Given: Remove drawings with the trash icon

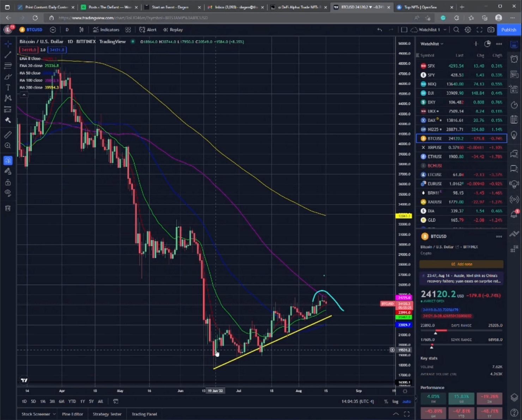Looking at the screenshot, I should point(8,208).
